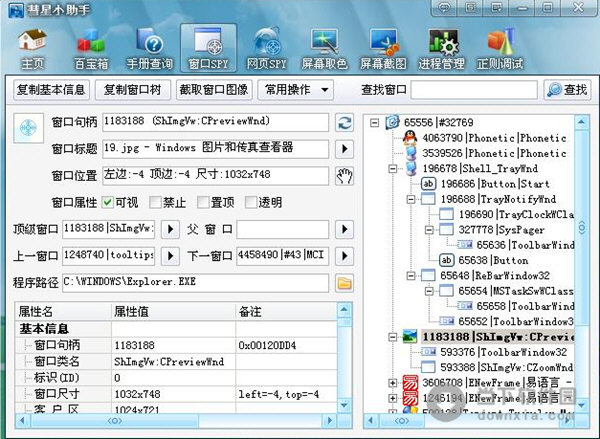Toggle the 禁止 checkbox
This screenshot has height=439, width=600.
click(x=155, y=202)
